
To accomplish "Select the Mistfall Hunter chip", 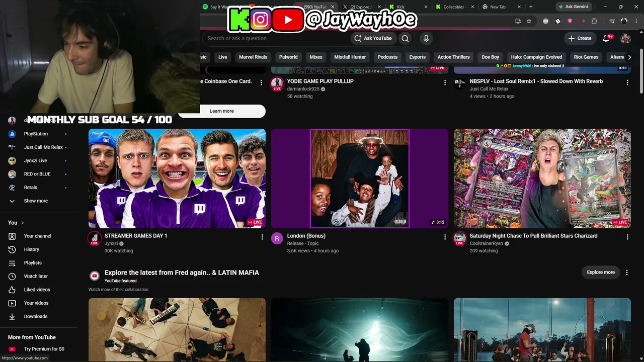I will pyautogui.click(x=350, y=57).
